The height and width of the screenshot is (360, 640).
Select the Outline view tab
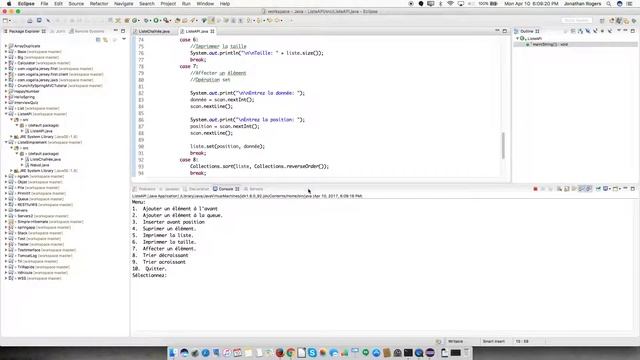(527, 31)
